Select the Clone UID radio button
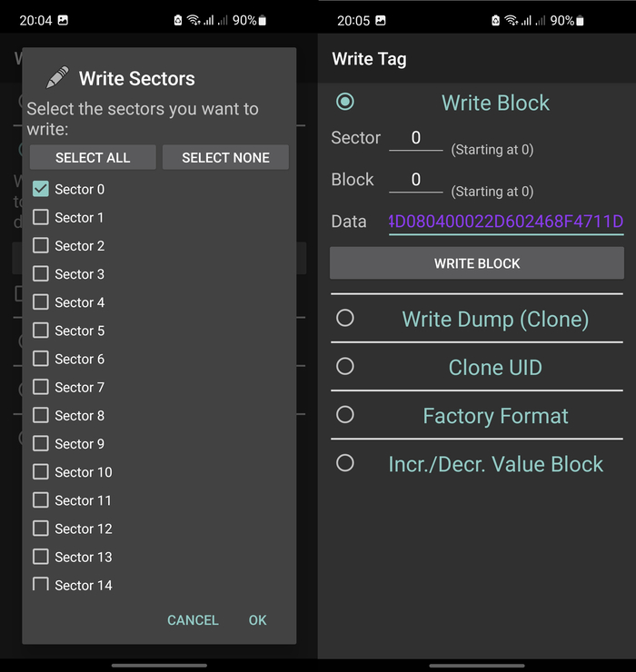This screenshot has height=672, width=636. pos(345,366)
